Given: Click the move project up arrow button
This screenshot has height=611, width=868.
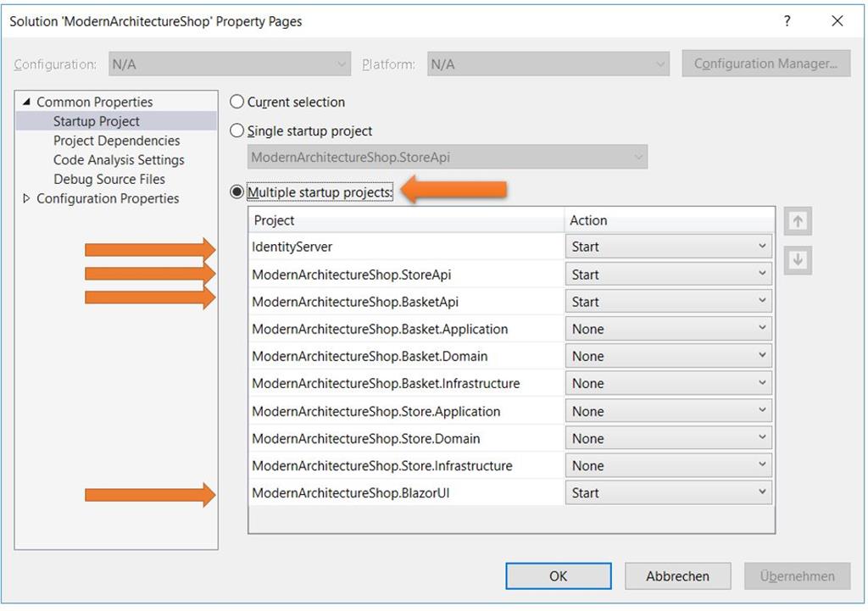Looking at the screenshot, I should (x=797, y=221).
